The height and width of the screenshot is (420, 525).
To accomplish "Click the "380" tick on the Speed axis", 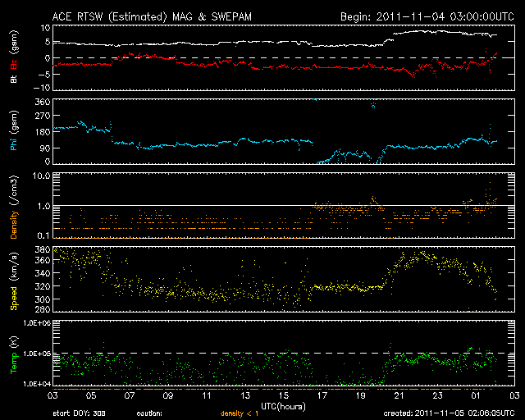I will coord(43,249).
